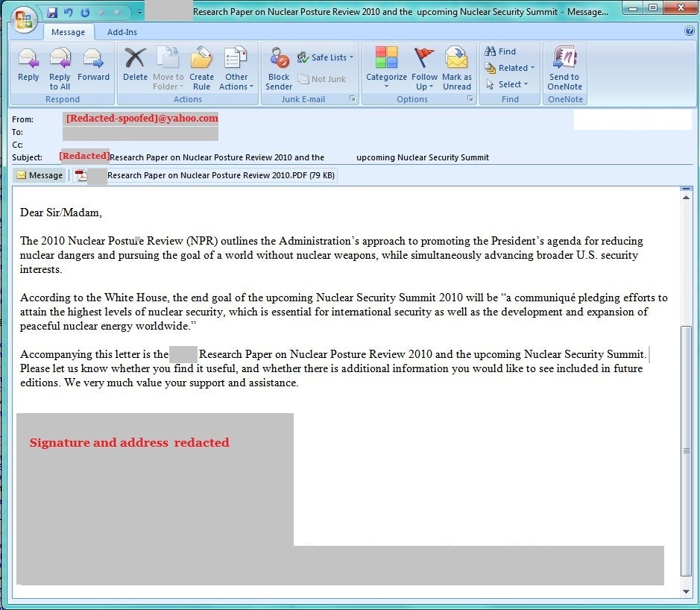The image size is (700, 610).
Task: Redo using Quick Access toolbar arrow
Action: tap(85, 12)
